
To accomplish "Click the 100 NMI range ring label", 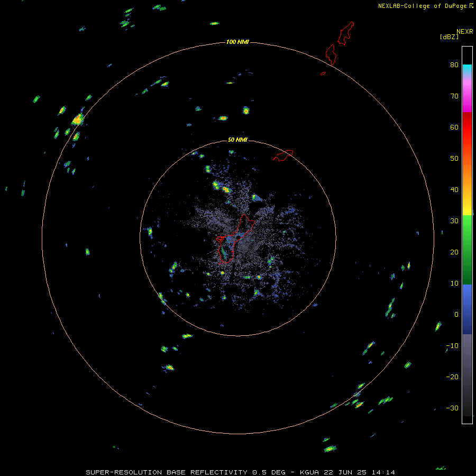I will click(x=237, y=42).
